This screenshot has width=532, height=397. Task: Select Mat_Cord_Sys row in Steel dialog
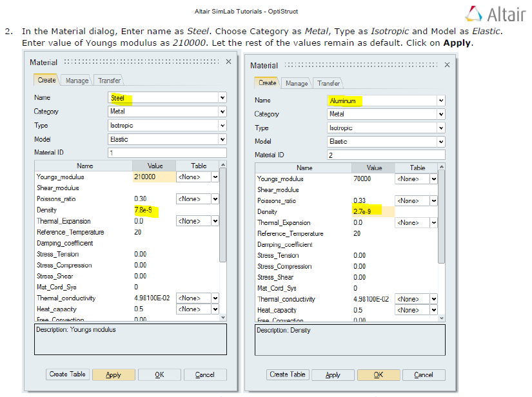tap(127, 287)
